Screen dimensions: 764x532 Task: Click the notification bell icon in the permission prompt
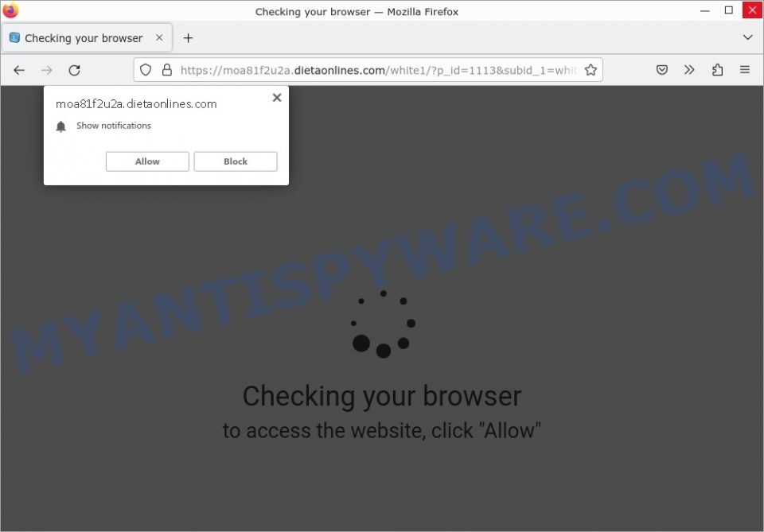(x=61, y=126)
